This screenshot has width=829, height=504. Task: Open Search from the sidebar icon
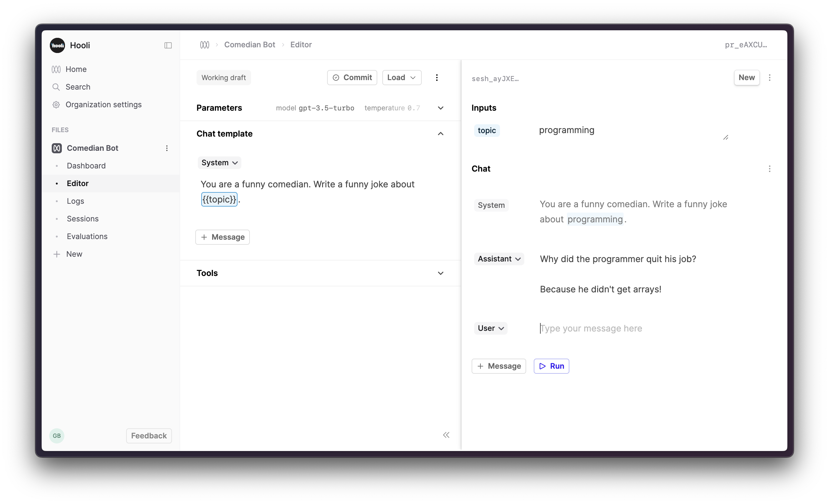(x=56, y=87)
